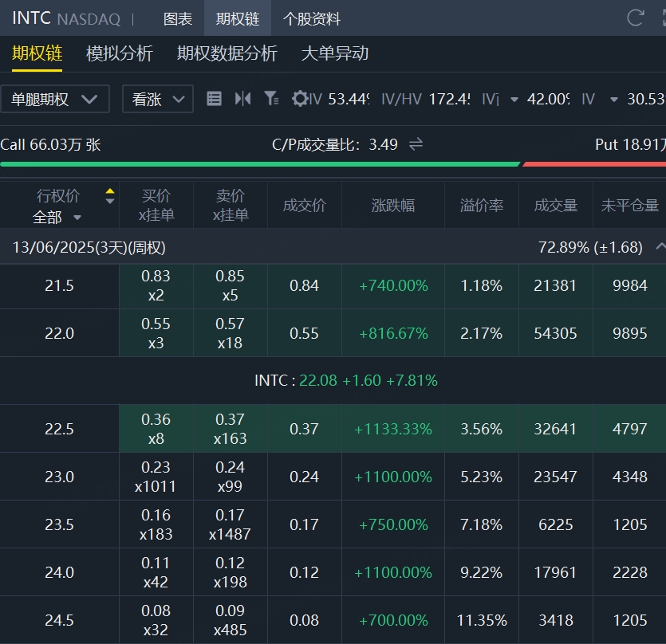Screen dimensions: 666x644
Task: Select the 23.5 strike row
Action: click(x=333, y=524)
